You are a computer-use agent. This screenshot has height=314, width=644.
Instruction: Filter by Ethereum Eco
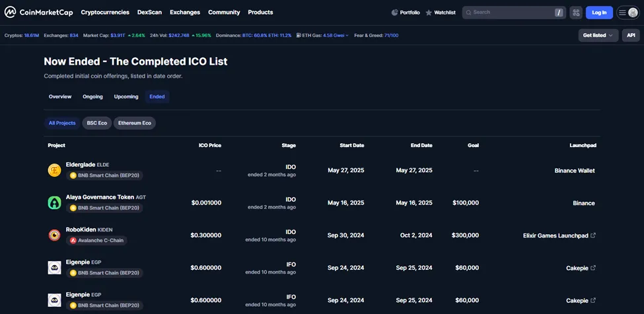pos(135,123)
